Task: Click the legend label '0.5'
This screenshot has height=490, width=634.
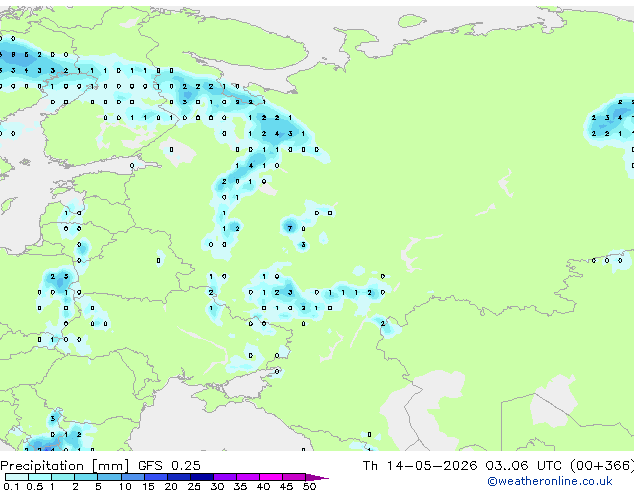Action: coord(35,486)
